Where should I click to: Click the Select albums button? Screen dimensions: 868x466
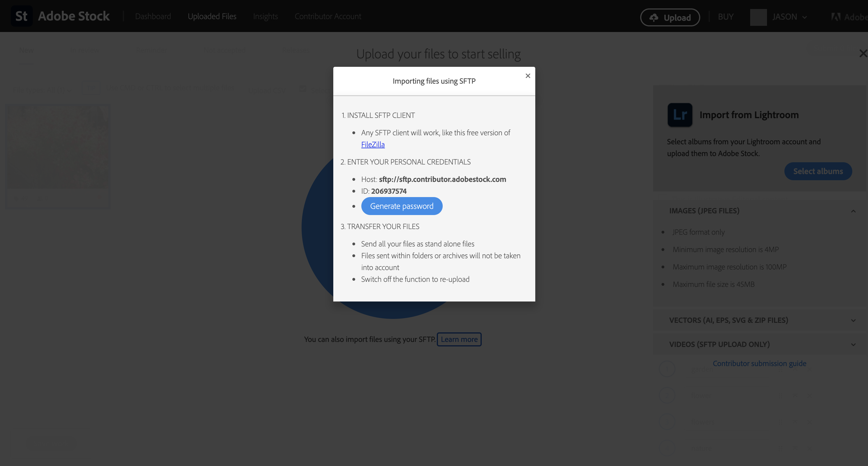818,171
